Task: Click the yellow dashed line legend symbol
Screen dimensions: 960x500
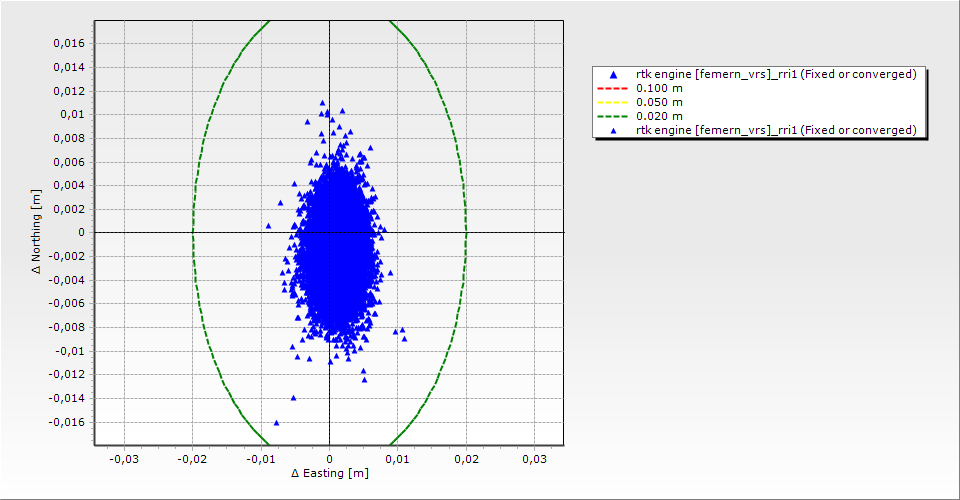Action: 613,102
